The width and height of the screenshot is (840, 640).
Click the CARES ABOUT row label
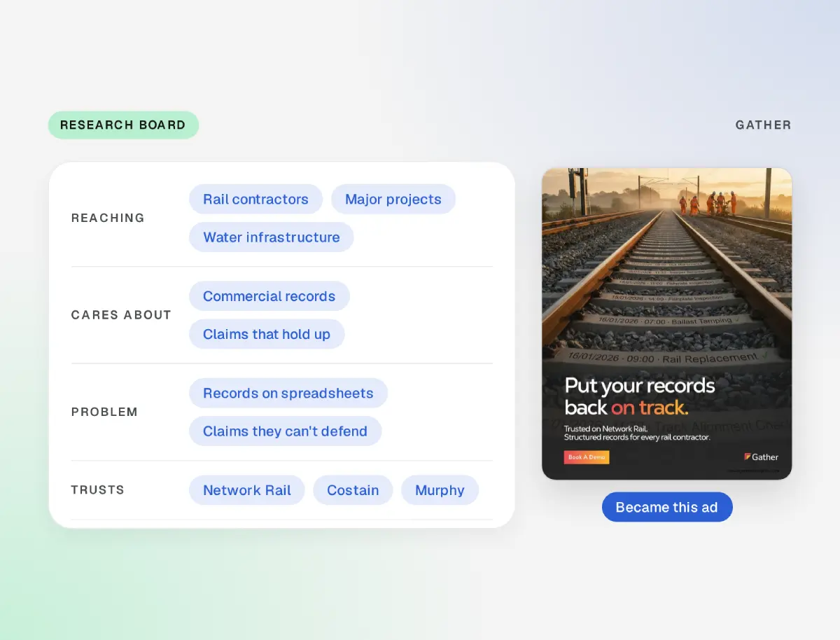(121, 315)
